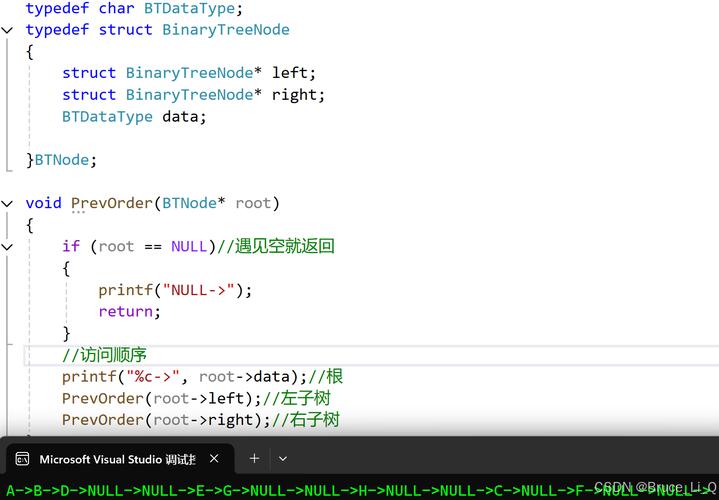Select the Microsoft Visual Studio debug console tab
The width and height of the screenshot is (719, 500).
(x=118, y=459)
